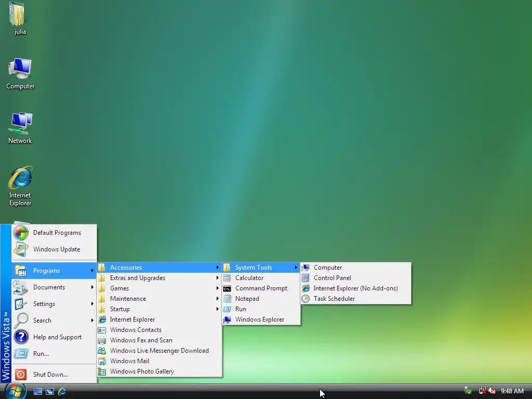Click the Task Scheduler clock icon
This screenshot has height=399, width=532.
(305, 299)
